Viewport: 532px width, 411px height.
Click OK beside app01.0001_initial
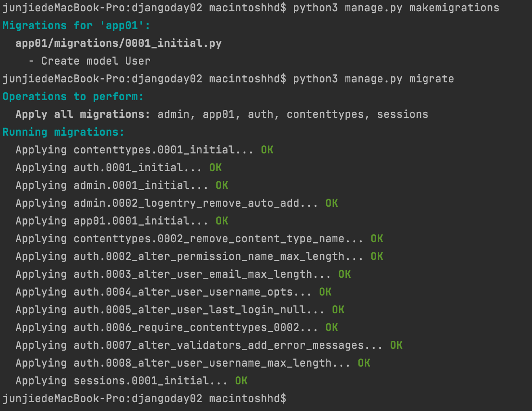coord(222,221)
